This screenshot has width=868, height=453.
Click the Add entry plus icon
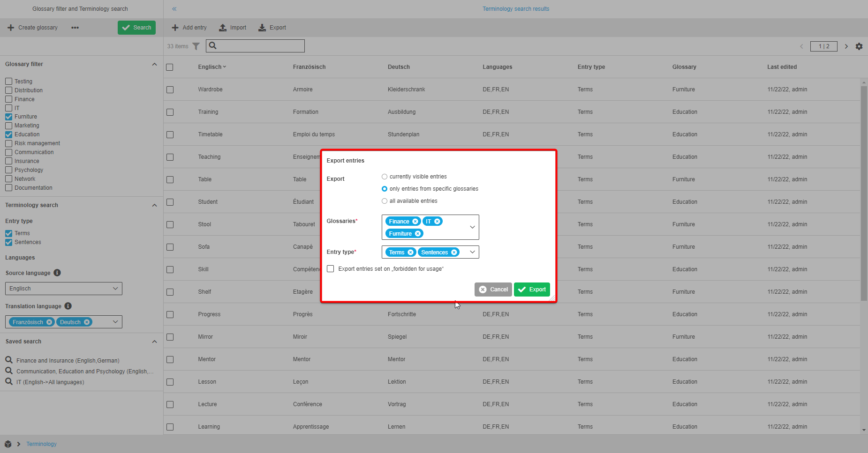pyautogui.click(x=175, y=28)
